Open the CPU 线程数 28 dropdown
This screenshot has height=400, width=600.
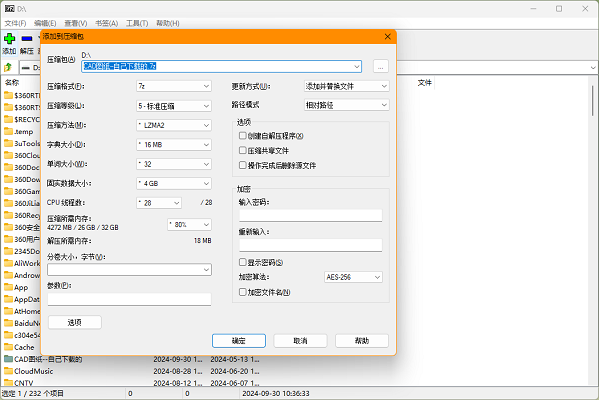(x=159, y=202)
